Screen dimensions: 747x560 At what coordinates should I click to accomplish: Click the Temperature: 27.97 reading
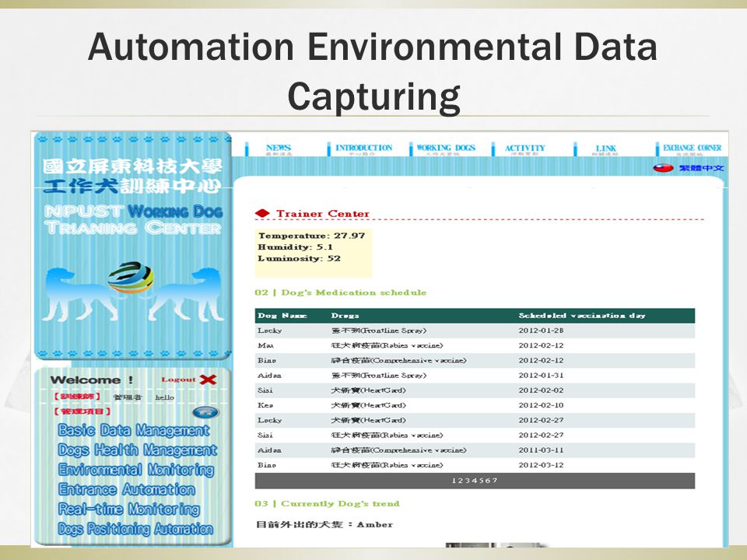click(x=311, y=236)
